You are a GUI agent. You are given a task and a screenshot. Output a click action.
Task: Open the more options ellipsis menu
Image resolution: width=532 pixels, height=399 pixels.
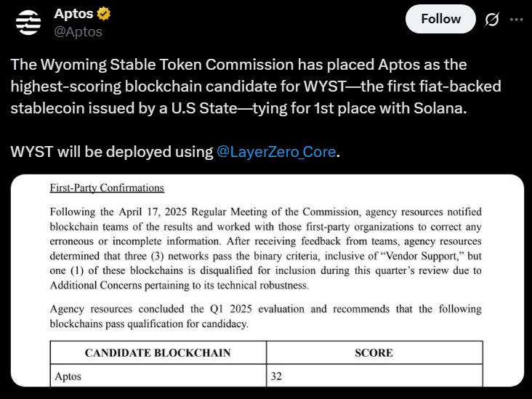point(517,20)
